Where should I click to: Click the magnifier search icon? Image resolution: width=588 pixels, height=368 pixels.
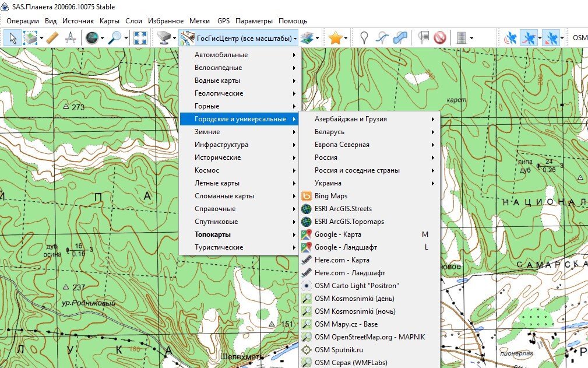coord(114,38)
